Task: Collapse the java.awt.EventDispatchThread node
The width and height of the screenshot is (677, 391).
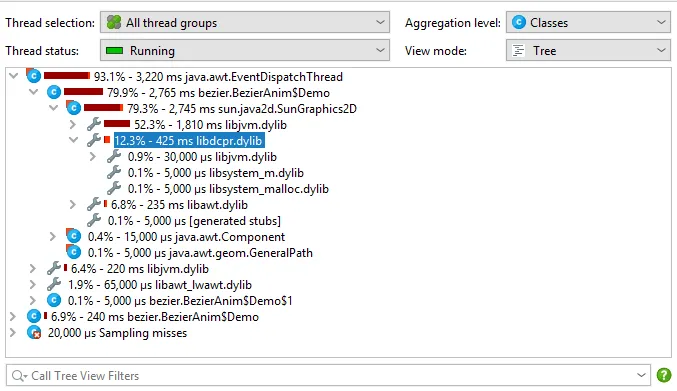Action: [x=13, y=76]
